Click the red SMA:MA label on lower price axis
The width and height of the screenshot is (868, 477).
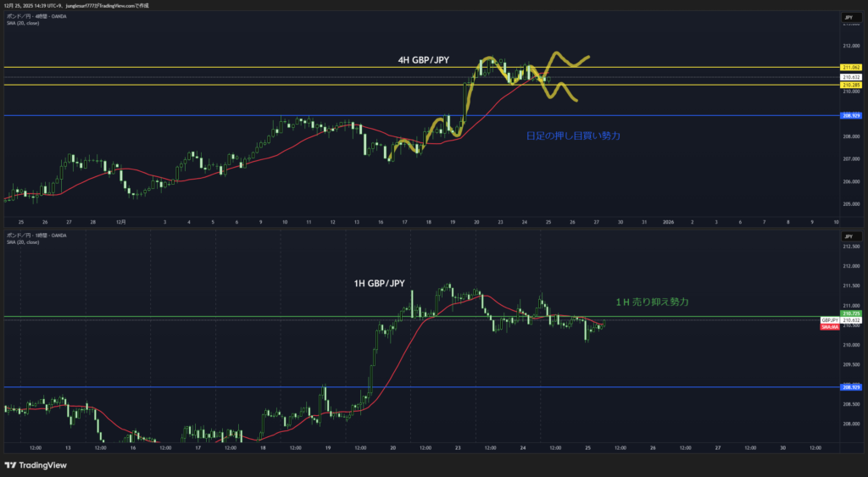[x=830, y=326]
